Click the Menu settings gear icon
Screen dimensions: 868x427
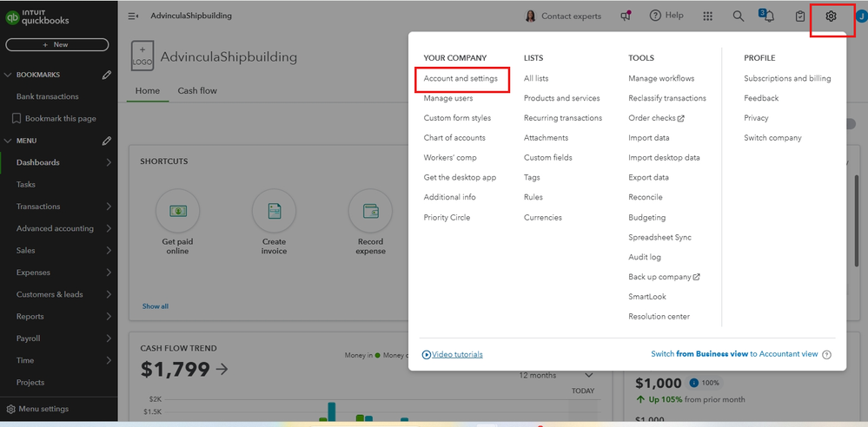click(10, 410)
